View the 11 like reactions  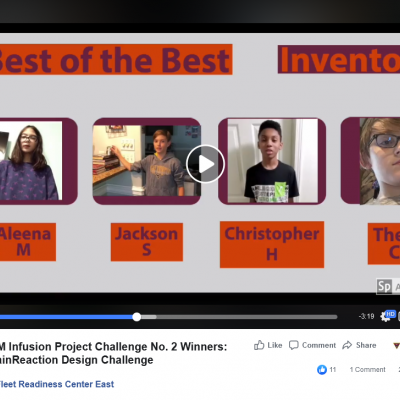326,369
